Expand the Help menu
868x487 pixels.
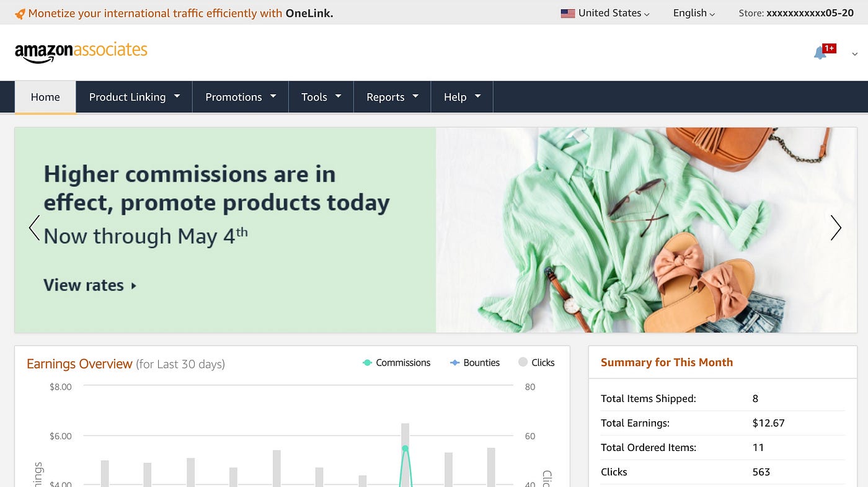(462, 97)
